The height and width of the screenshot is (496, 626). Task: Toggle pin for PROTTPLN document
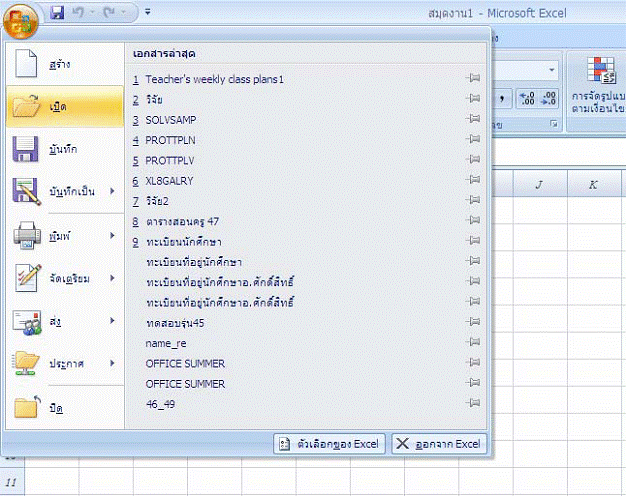coord(473,139)
